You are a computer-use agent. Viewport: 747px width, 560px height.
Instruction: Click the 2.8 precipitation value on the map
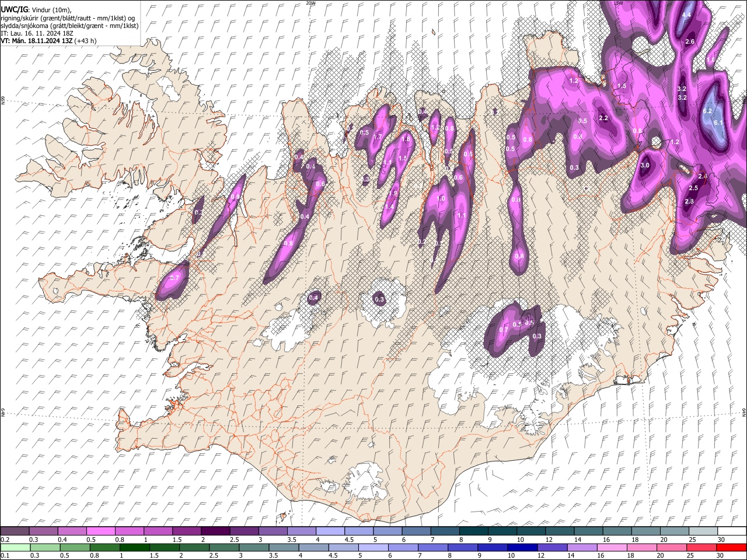tap(689, 202)
